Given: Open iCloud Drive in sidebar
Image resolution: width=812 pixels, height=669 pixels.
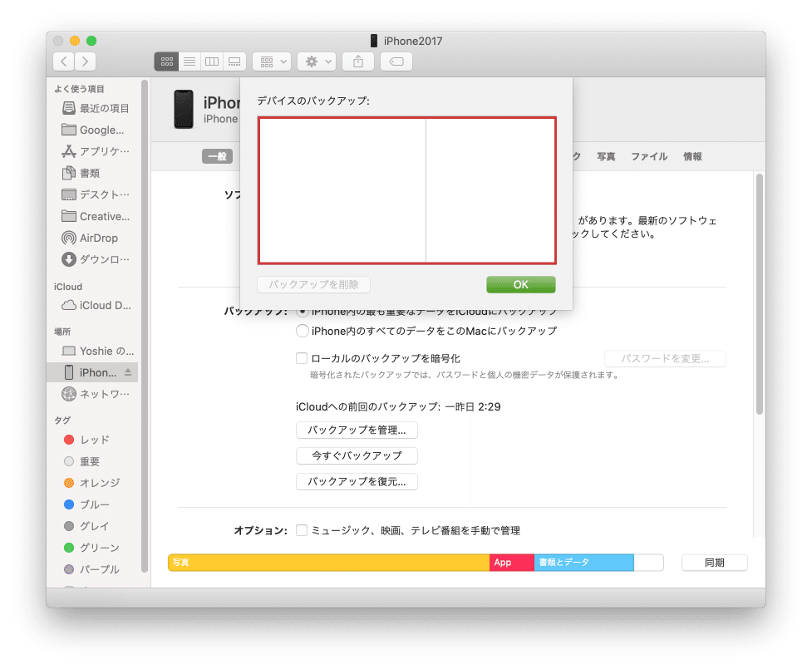Looking at the screenshot, I should (x=96, y=306).
